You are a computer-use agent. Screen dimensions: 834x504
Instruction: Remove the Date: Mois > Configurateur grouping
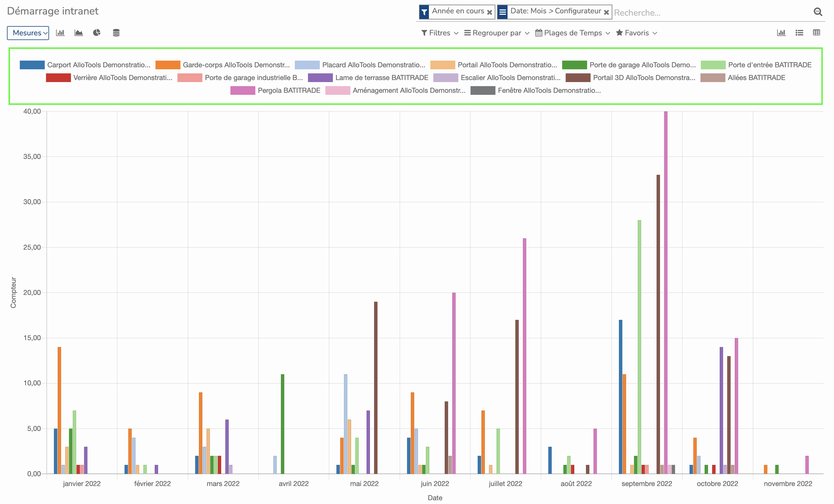coord(606,12)
